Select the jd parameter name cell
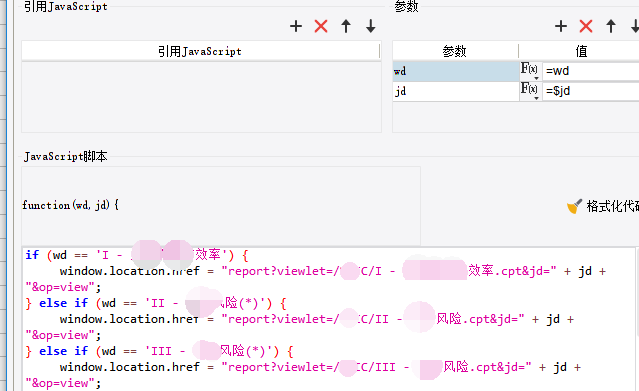Screen dimensions: 639x391 coord(456,91)
